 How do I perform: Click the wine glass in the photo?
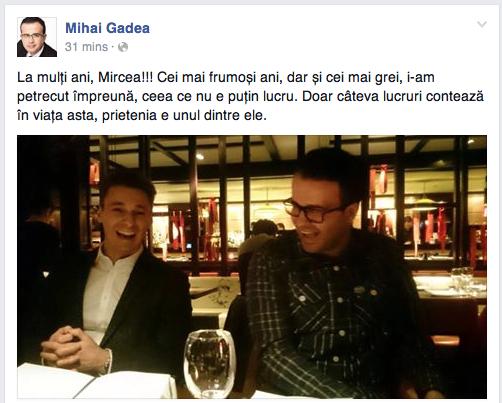[210, 363]
